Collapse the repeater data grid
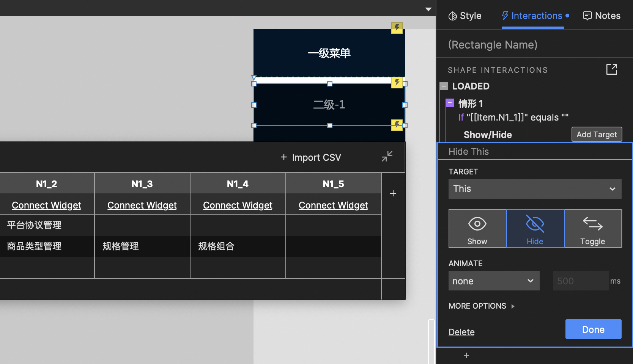 387,157
